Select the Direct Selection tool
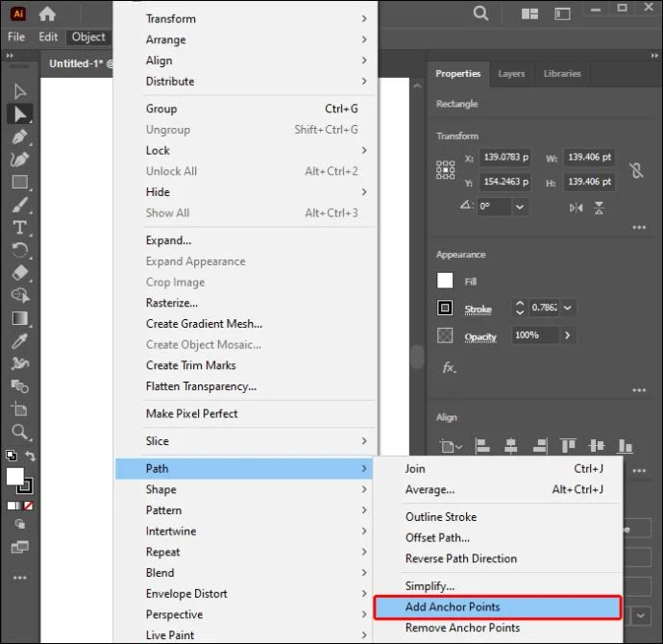 (x=19, y=114)
